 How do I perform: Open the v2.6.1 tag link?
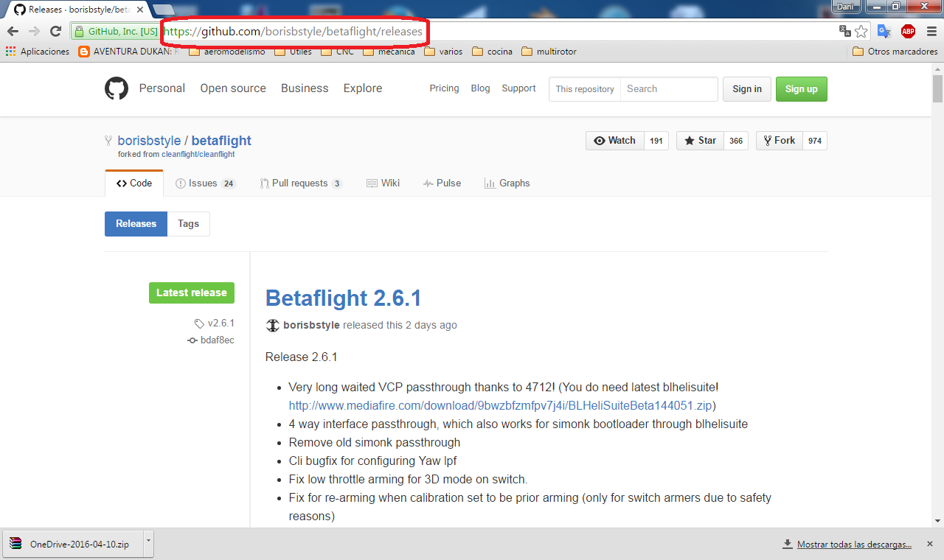click(x=215, y=323)
